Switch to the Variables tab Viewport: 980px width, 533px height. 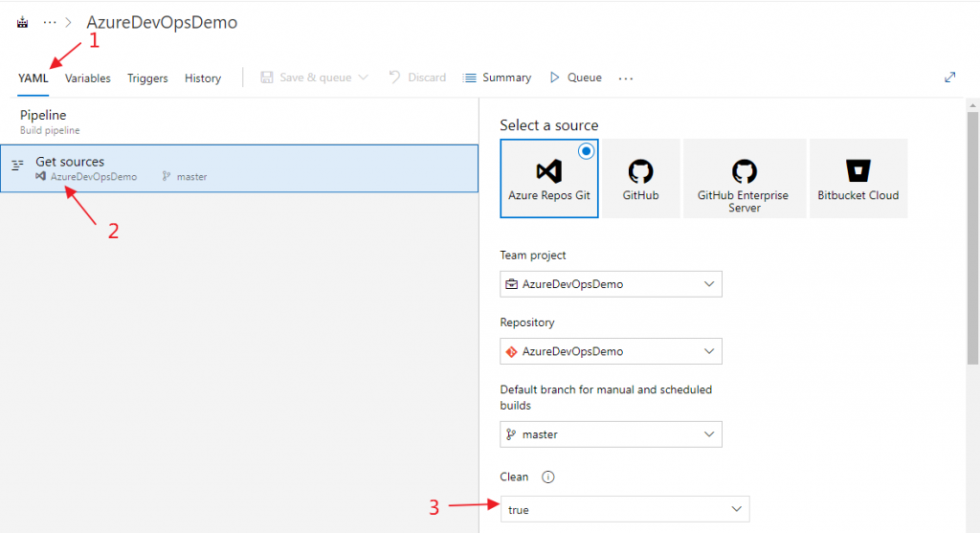pyautogui.click(x=88, y=78)
